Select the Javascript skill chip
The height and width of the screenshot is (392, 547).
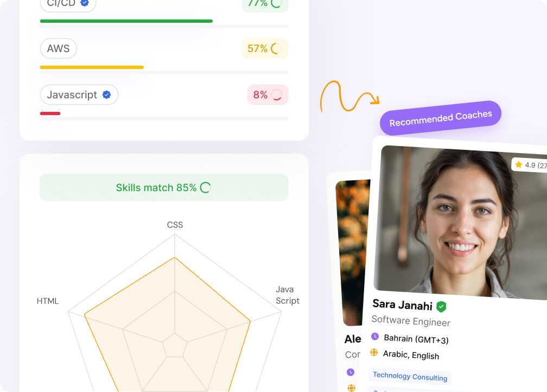(79, 94)
